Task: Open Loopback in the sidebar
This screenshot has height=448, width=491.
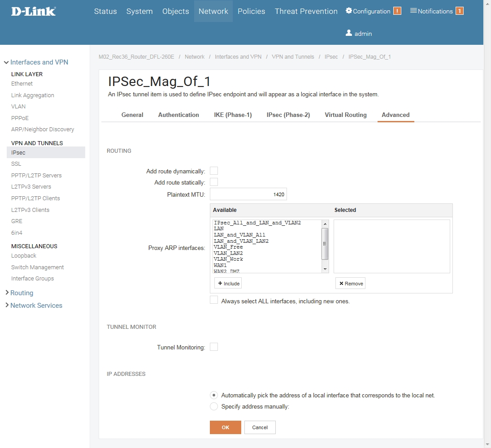Action: [x=24, y=256]
